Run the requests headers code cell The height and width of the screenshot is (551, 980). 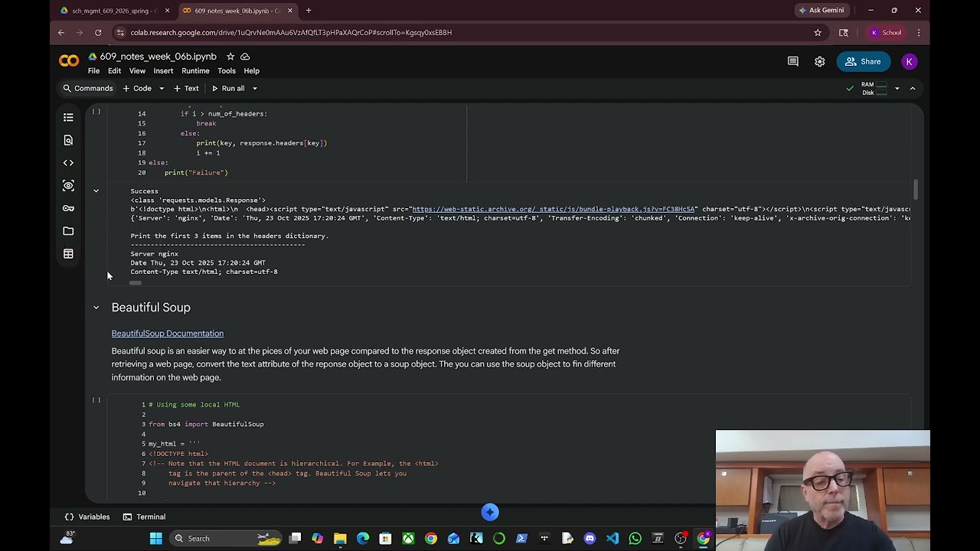point(96,112)
